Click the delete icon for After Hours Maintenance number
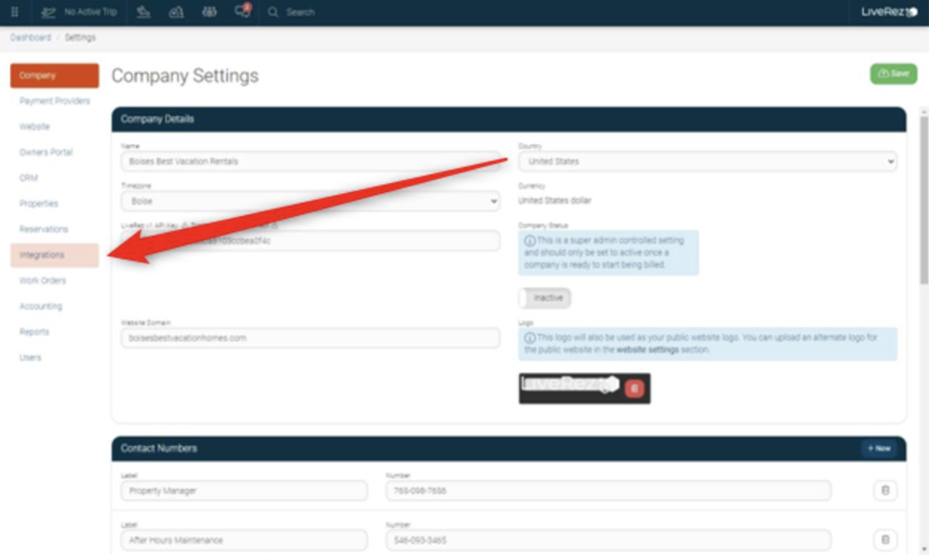 click(886, 540)
